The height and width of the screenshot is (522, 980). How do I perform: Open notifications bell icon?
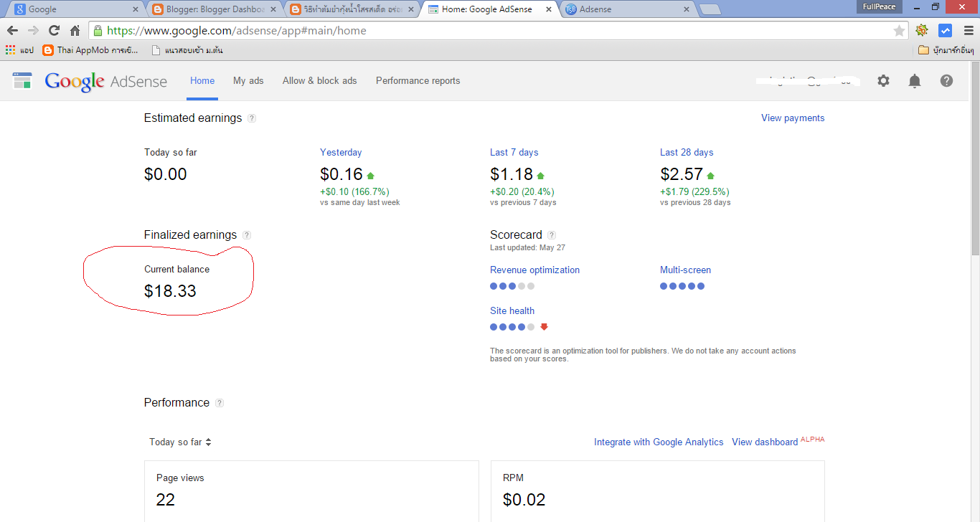[x=915, y=81]
